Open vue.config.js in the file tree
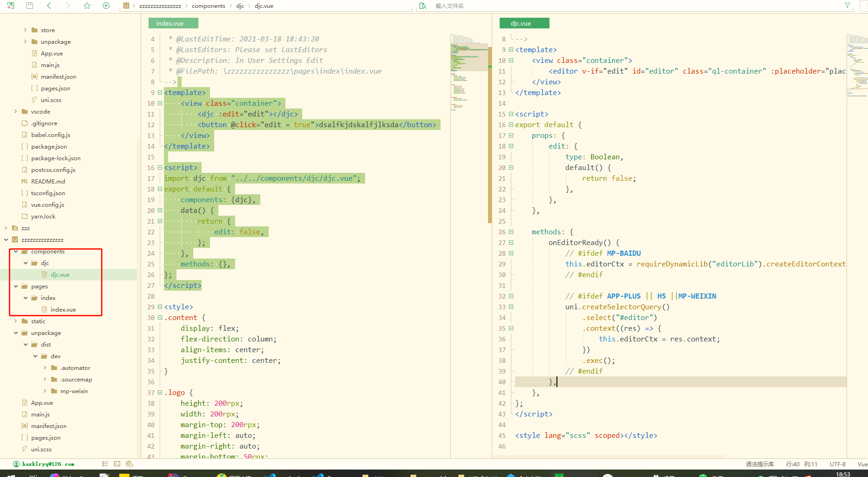Screen dimensions: 868x477 click(47, 204)
